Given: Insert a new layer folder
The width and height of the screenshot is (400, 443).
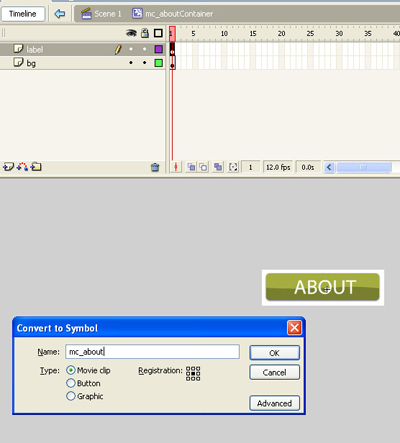Looking at the screenshot, I should (x=36, y=166).
